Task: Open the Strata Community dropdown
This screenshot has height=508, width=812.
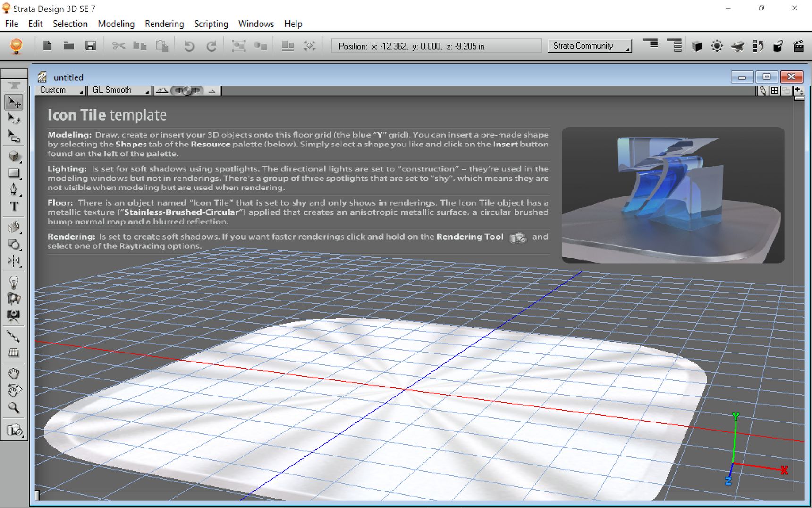Action: pyautogui.click(x=590, y=46)
